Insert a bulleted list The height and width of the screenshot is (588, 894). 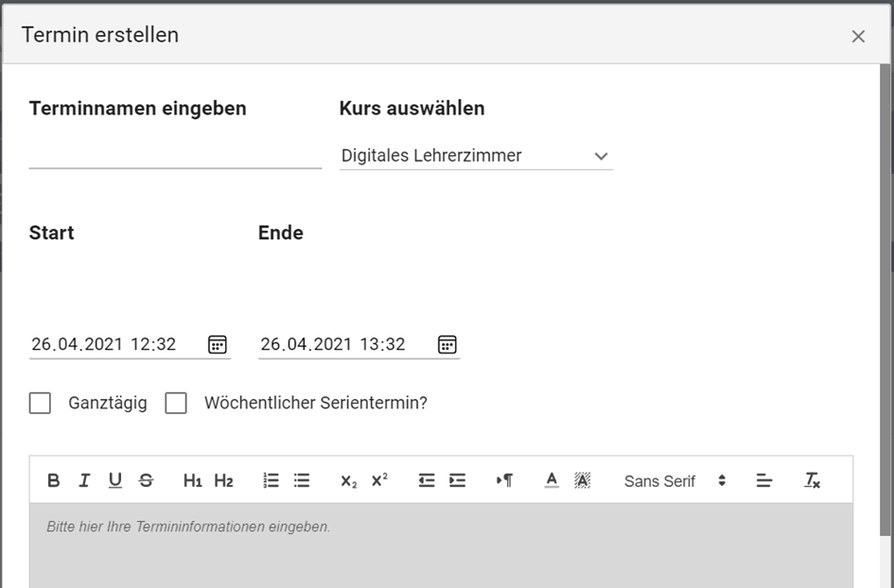(302, 481)
